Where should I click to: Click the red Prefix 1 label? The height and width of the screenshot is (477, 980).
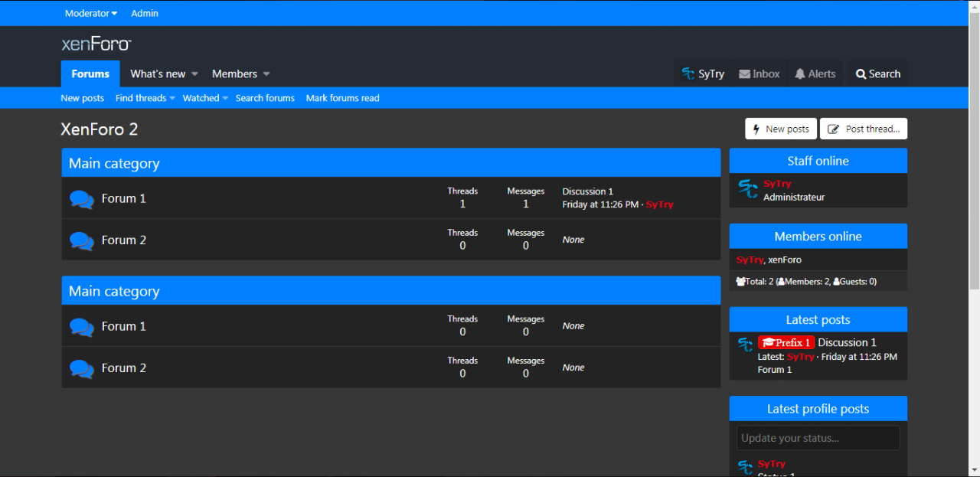[x=786, y=343]
